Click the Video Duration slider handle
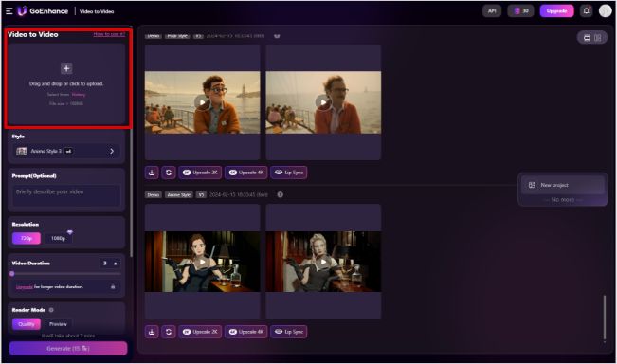Screen dimensions: 617x364 tap(12, 274)
